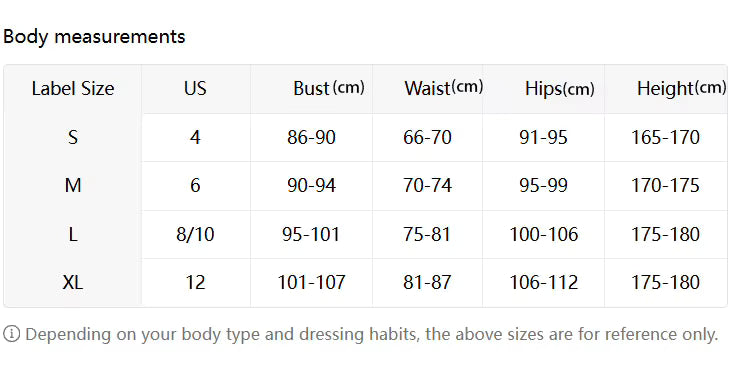
Task: Click the 86-90 bust measurement
Action: click(311, 137)
